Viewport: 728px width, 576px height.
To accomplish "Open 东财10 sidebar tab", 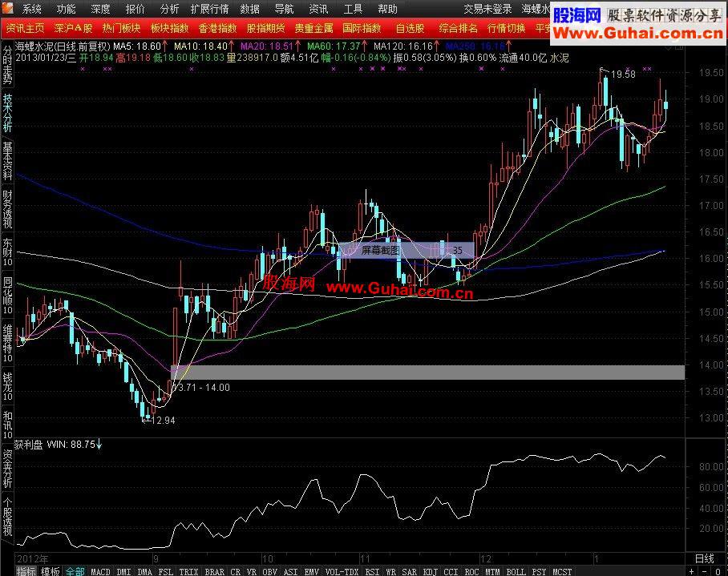I will click(7, 252).
